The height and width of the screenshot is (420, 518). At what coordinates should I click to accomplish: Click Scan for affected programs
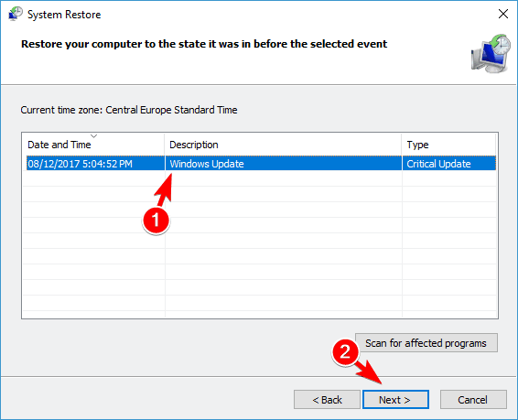426,343
